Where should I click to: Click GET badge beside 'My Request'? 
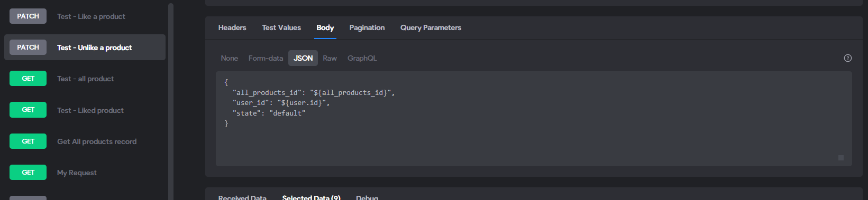tap(28, 173)
